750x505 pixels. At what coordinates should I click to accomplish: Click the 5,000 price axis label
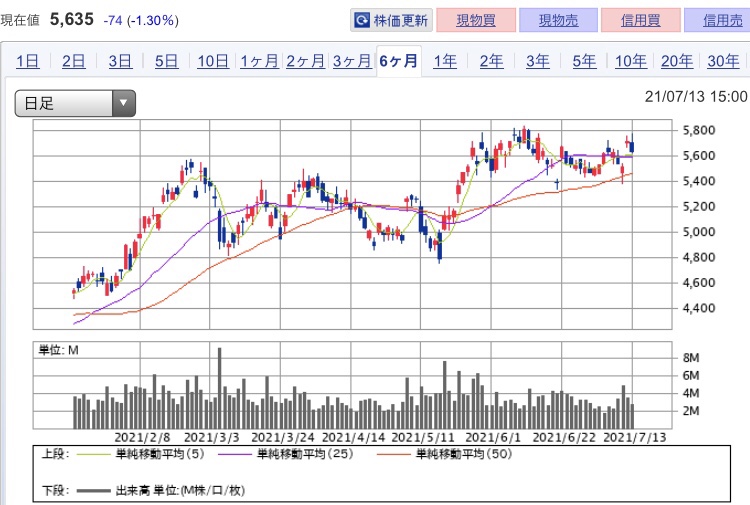coord(699,232)
